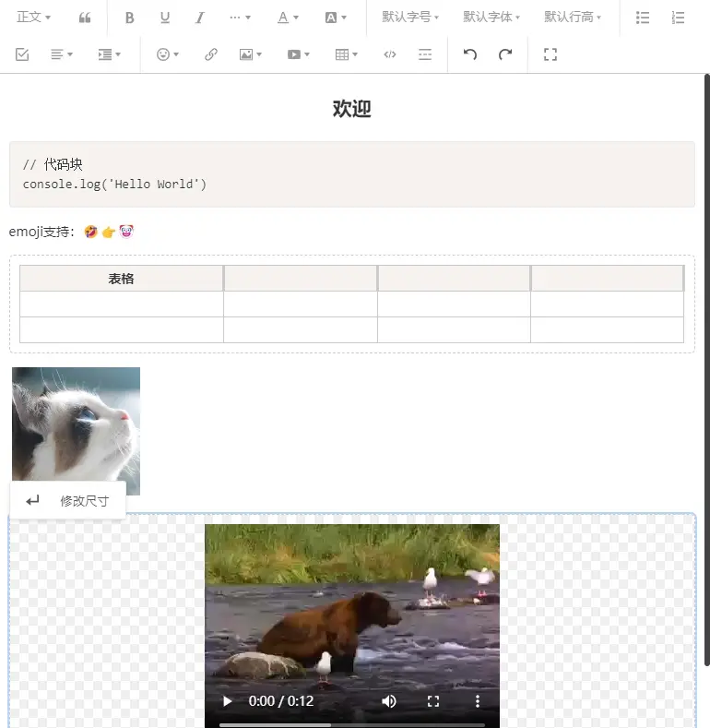
Task: Insert a hyperlink
Action: 211,54
